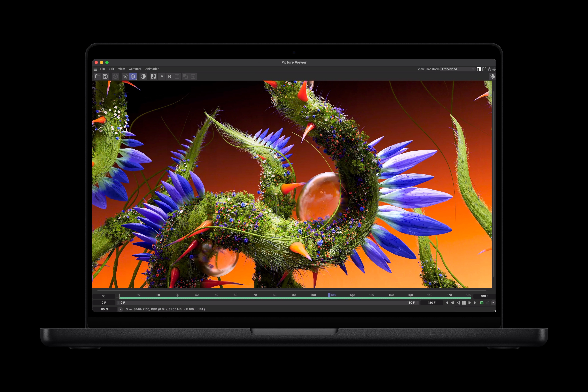
Task: Click the swap A/B icon
Action: [x=177, y=77]
